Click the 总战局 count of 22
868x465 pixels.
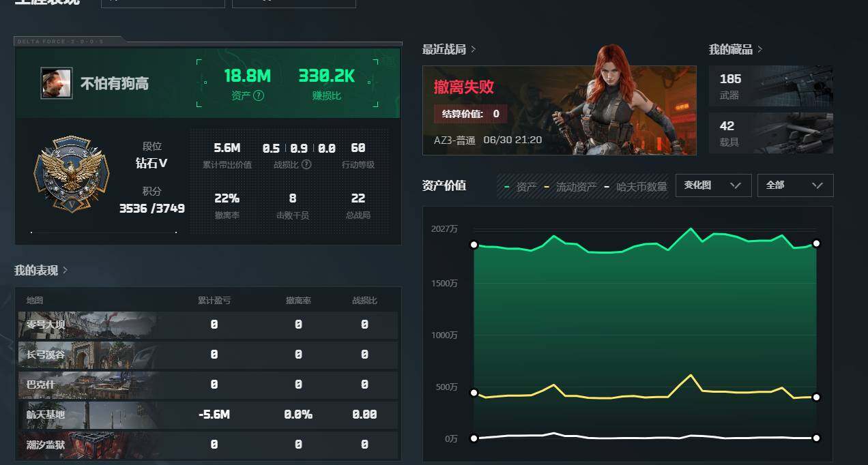tap(358, 198)
